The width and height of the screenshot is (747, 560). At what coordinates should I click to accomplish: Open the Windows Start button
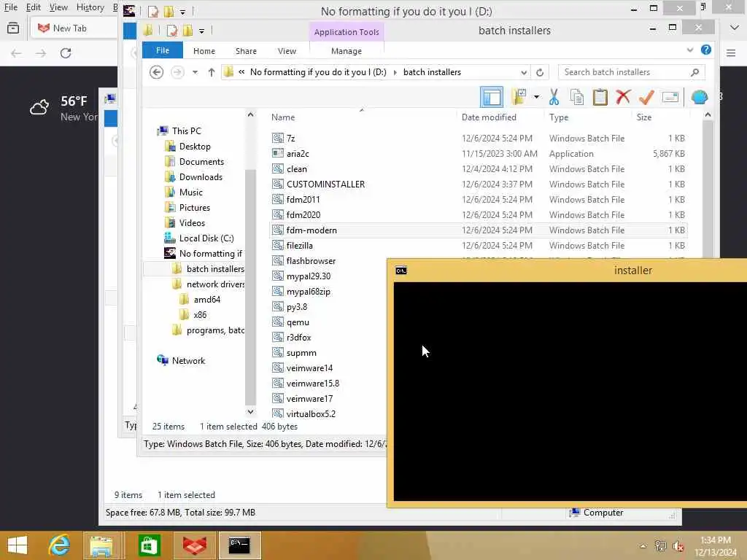coord(18,545)
